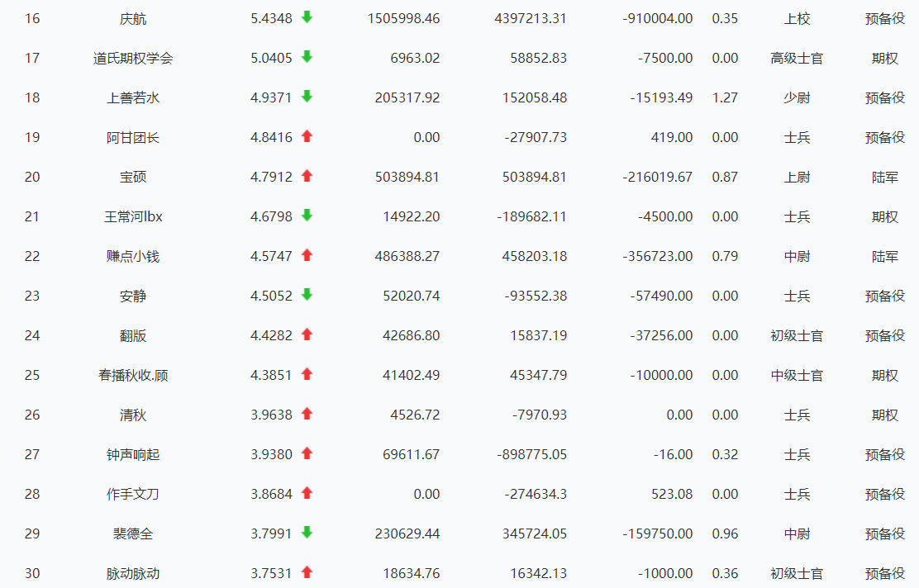
Task: Open trader profile 上善若水
Action: pos(133,97)
